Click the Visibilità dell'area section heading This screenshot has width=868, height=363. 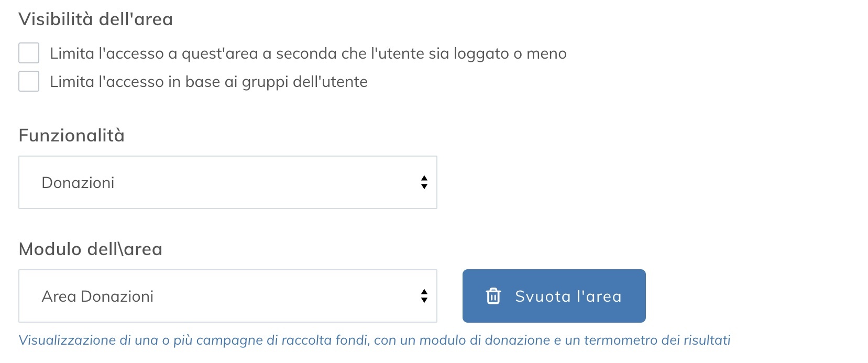point(96,19)
